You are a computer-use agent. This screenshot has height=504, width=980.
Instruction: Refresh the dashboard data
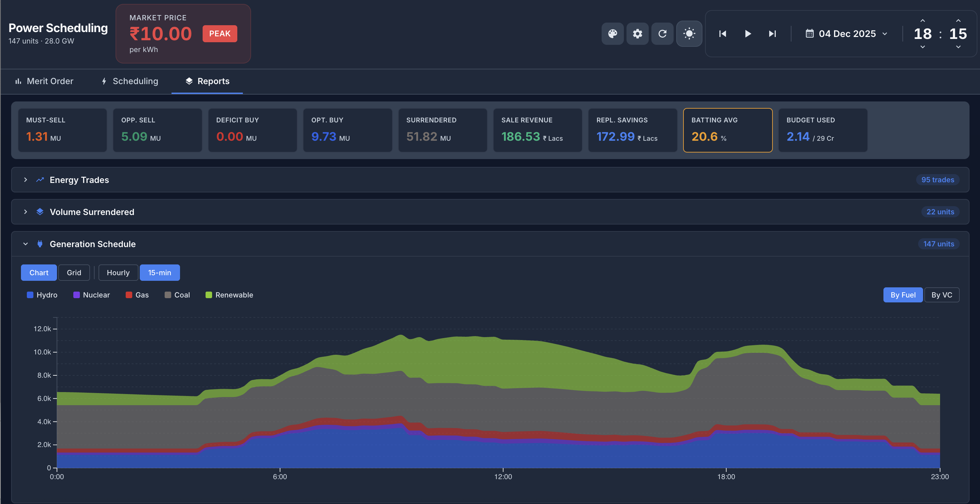[662, 33]
